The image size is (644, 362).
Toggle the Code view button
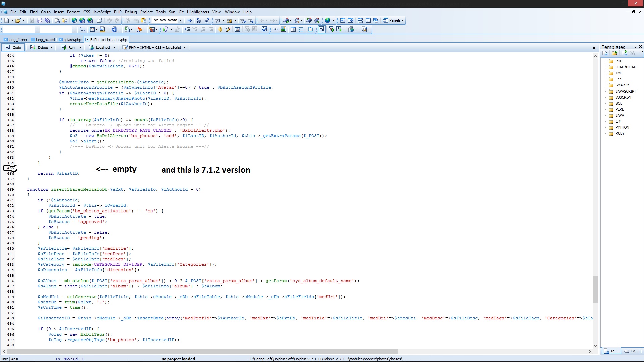(13, 48)
